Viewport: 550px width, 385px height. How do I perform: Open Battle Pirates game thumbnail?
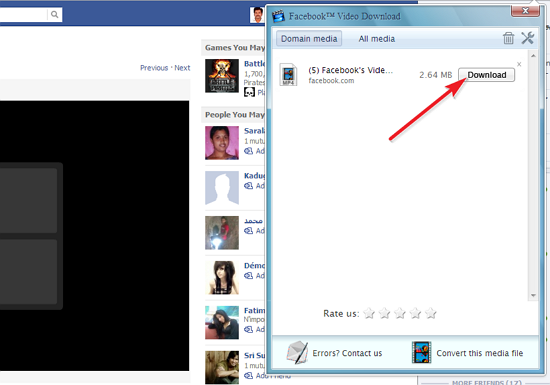pyautogui.click(x=222, y=76)
